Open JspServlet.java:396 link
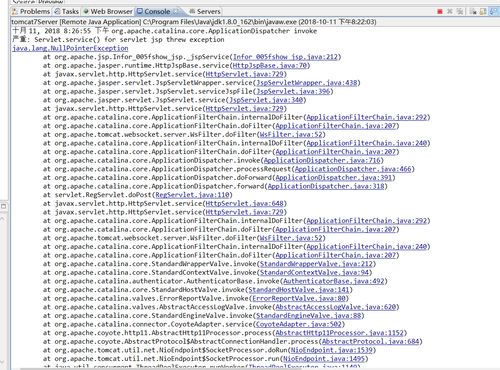 pos(293,92)
